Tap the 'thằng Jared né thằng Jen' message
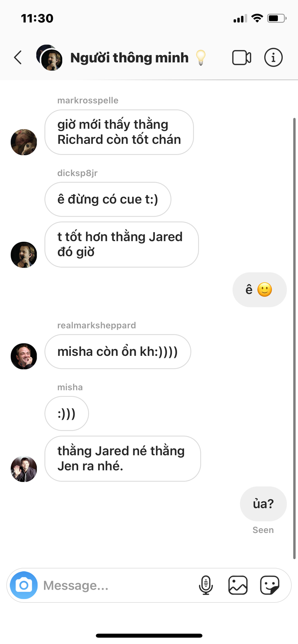 click(123, 459)
